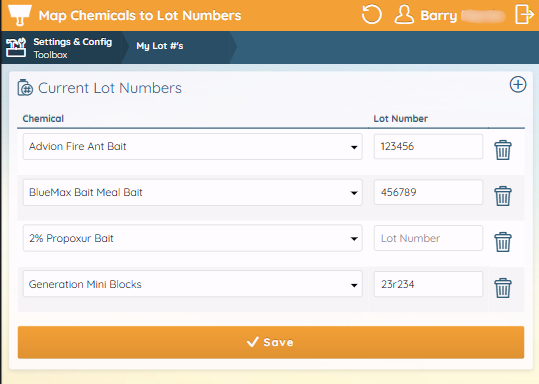Open the Generation Mini Blocks chemical dropdown
This screenshot has height=384, width=539.
coord(192,284)
